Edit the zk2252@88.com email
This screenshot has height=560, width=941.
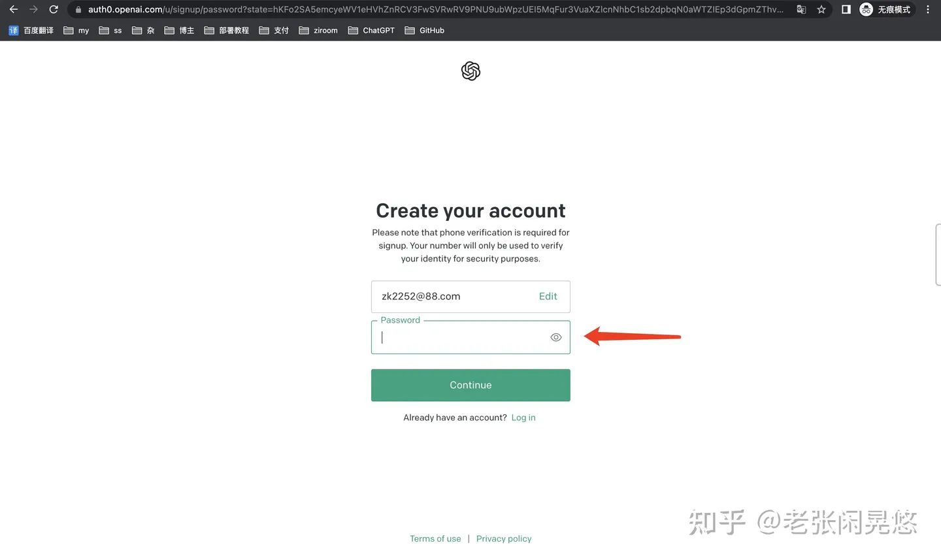pyautogui.click(x=548, y=296)
